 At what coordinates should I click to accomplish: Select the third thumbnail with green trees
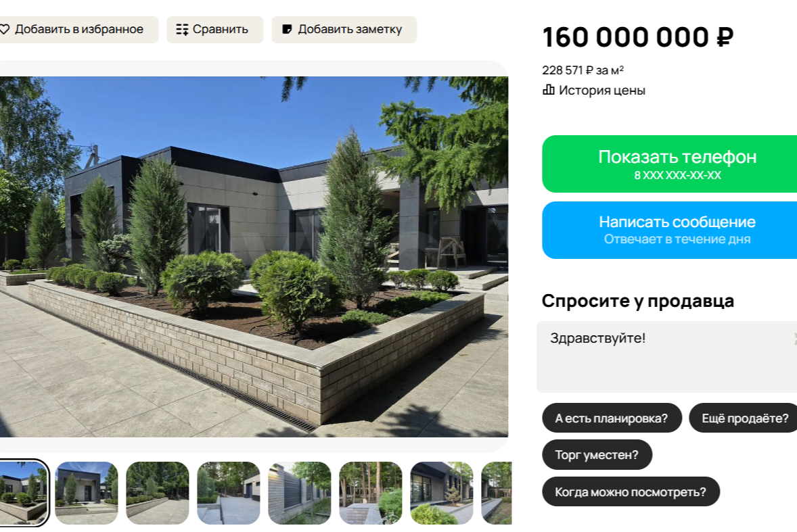point(158,493)
